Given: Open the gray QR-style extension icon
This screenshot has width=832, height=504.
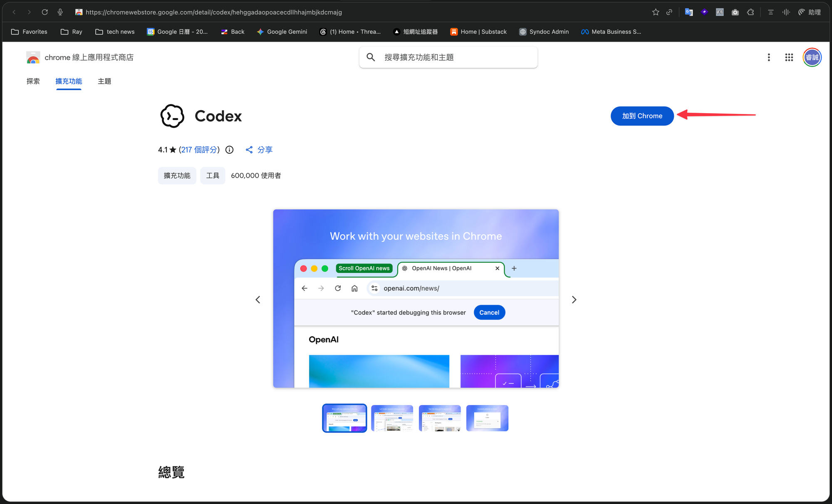Looking at the screenshot, I should (720, 12).
